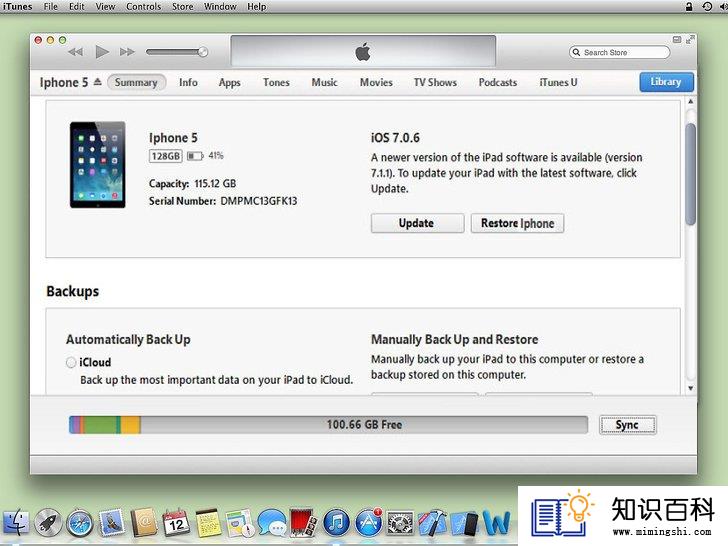The height and width of the screenshot is (546, 728).
Task: Switch to the Tones tab
Action: 276,82
